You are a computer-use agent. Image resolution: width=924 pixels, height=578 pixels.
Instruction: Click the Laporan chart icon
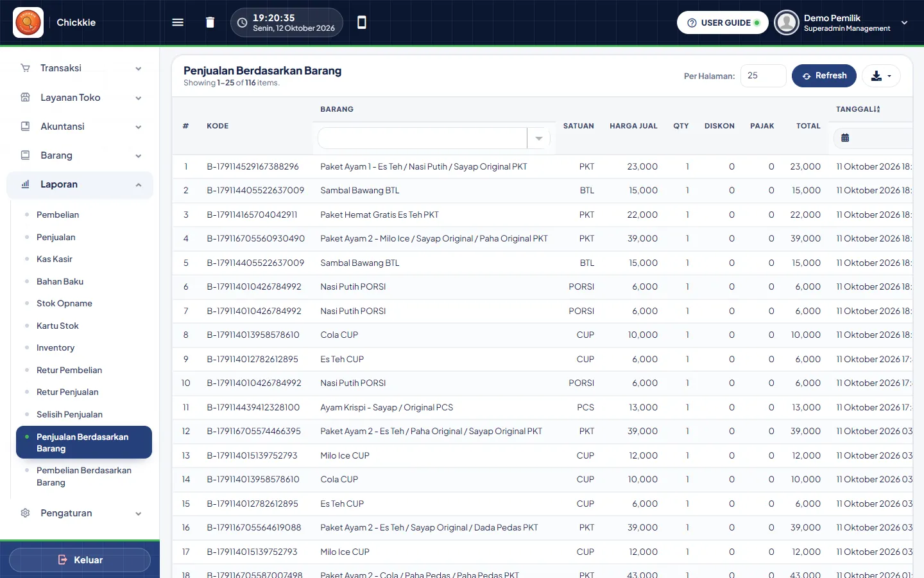[x=25, y=184]
